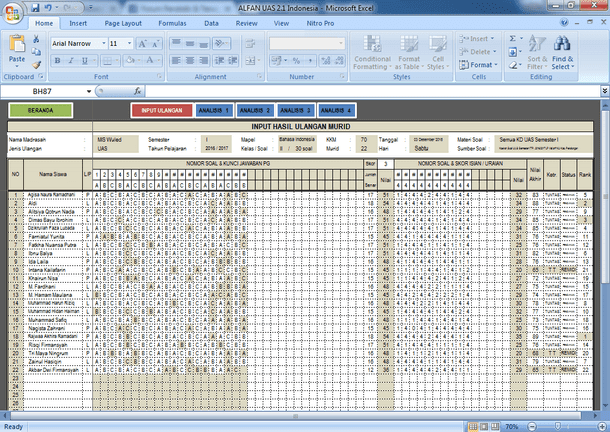Open Format as Table gallery
This screenshot has width=610, height=432.
point(409,53)
